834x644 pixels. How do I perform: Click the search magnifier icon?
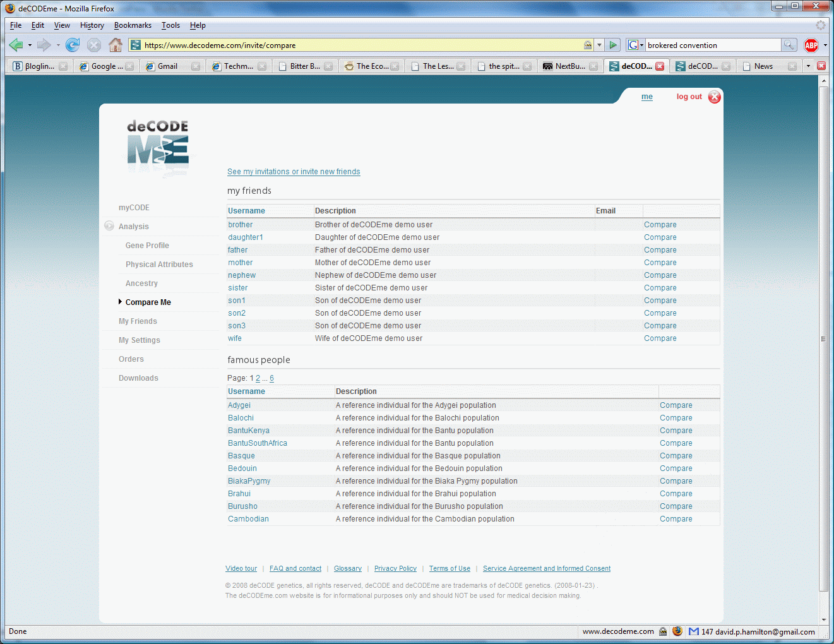click(789, 45)
